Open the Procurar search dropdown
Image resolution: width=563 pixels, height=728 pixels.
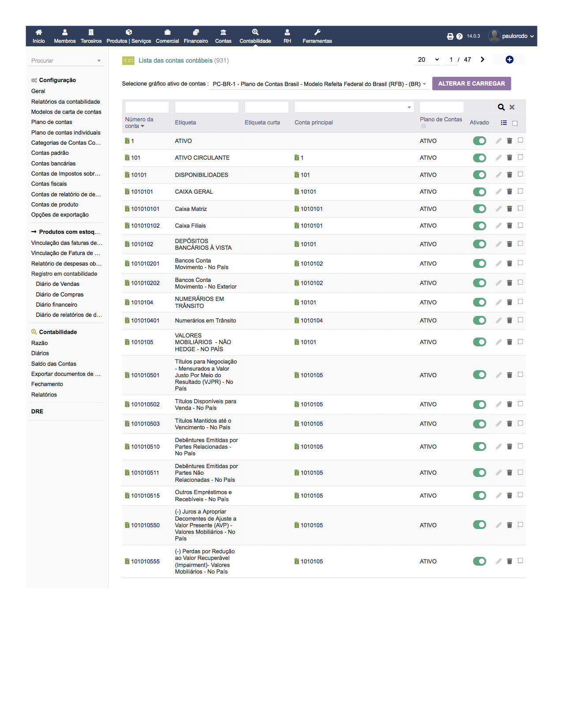66,60
